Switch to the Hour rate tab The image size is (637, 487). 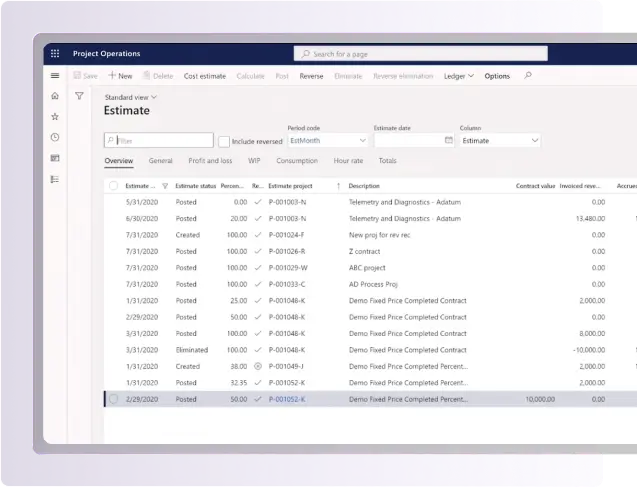[x=348, y=161]
